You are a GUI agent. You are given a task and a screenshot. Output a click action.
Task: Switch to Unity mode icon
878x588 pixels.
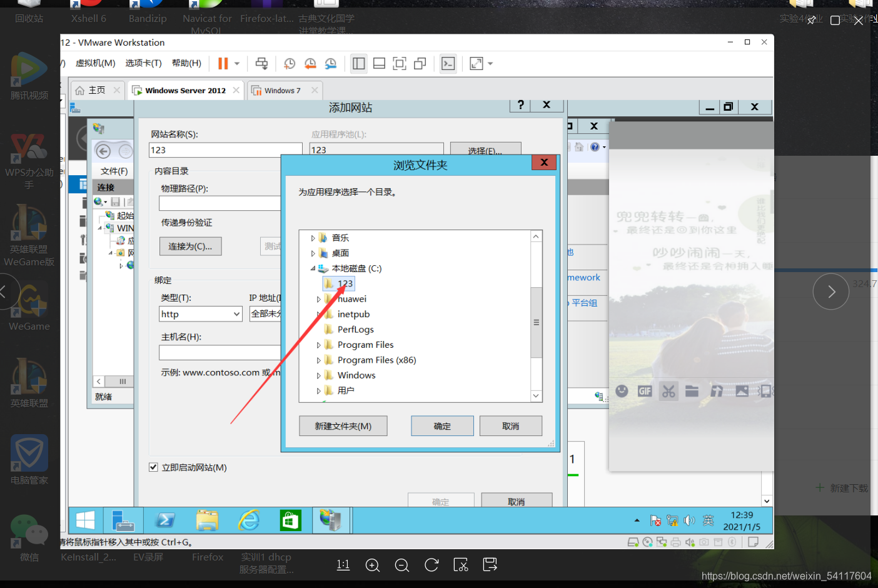420,63
